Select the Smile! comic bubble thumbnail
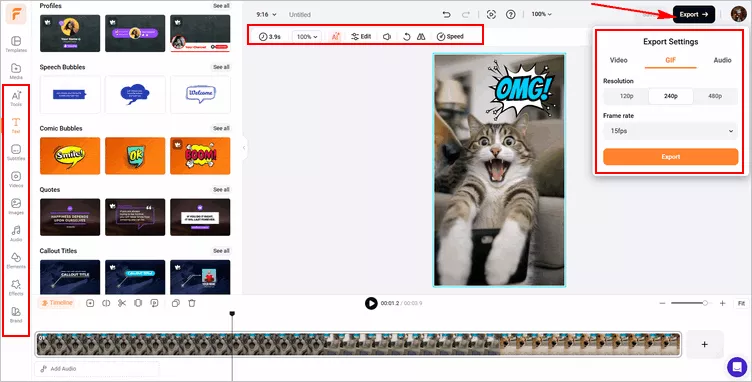The height and width of the screenshot is (382, 752). [x=70, y=156]
